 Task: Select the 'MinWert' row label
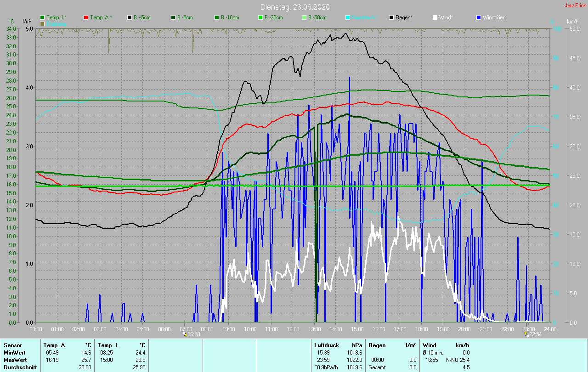14,352
